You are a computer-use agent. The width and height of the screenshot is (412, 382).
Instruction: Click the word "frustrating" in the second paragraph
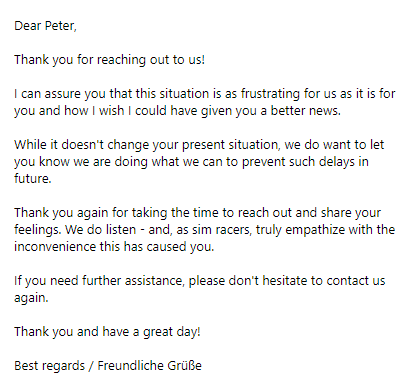270,94
